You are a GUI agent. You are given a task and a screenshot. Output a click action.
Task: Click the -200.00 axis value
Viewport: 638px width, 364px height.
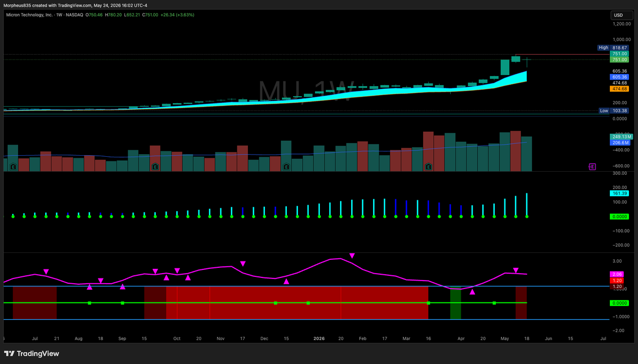621,245
